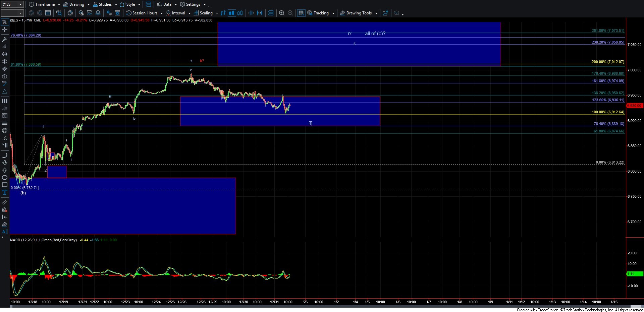Select the down arrow drawing tool
The image size is (644, 312).
[x=5, y=163]
